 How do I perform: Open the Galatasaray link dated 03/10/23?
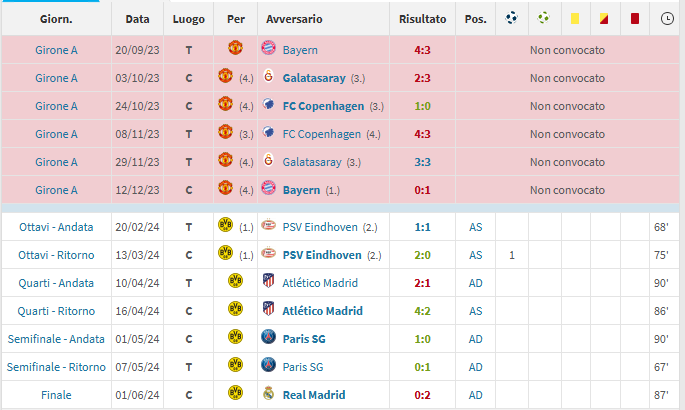click(314, 78)
